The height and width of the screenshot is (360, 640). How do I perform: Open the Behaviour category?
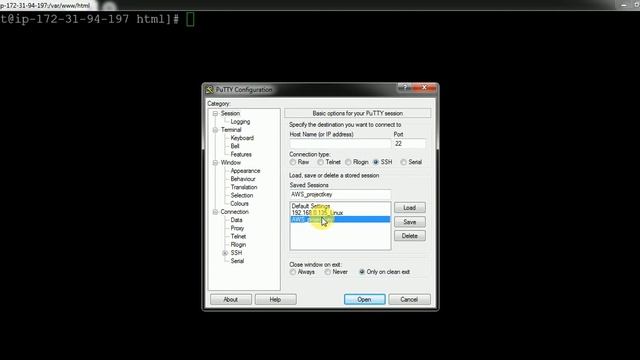(x=243, y=179)
